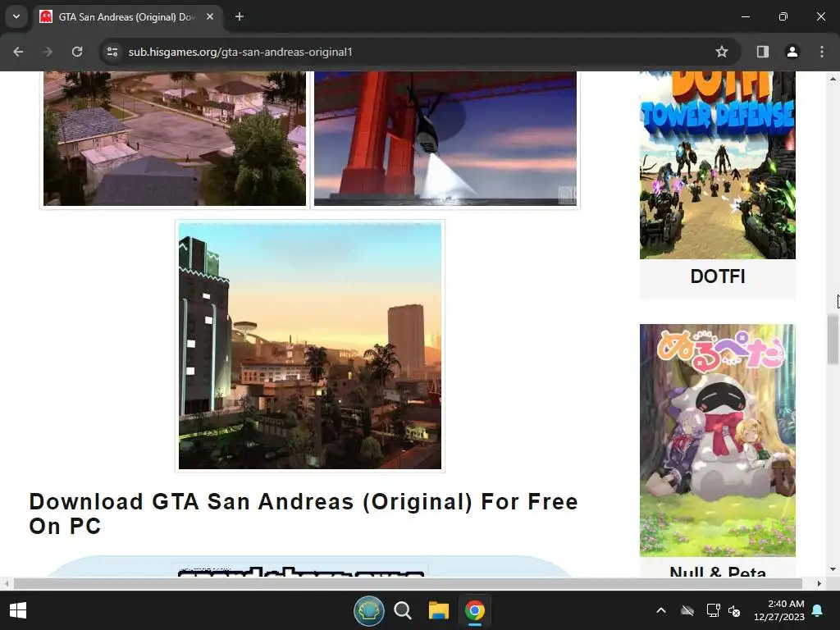Click the vertical scrollbar thumb
The image size is (840, 630).
(833, 340)
